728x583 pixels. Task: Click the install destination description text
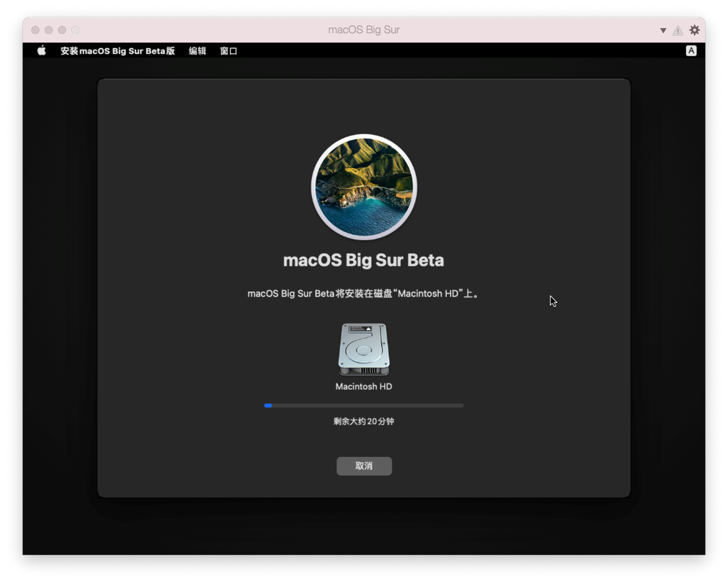[364, 294]
